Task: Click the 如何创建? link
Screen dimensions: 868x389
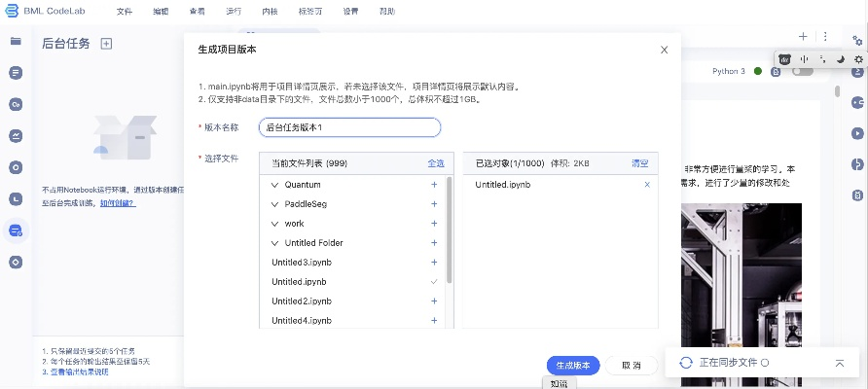Action: (x=118, y=203)
